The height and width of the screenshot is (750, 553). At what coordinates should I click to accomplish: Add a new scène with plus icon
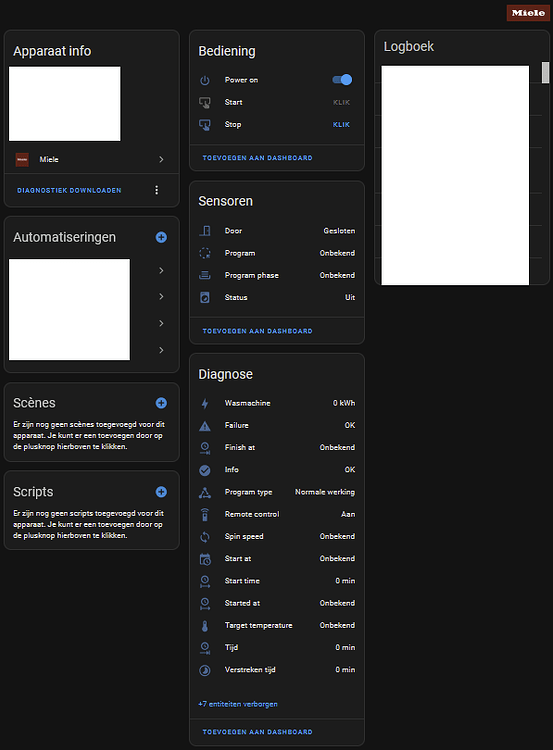click(x=161, y=403)
